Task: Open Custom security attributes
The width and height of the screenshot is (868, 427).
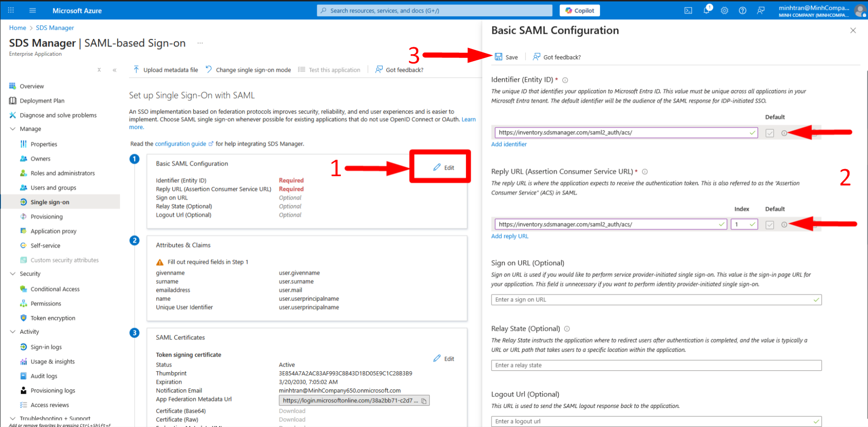Action: [64, 260]
